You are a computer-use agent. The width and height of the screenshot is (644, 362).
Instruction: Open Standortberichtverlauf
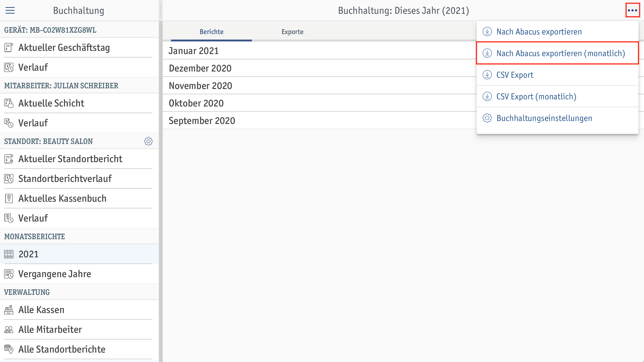79,179
